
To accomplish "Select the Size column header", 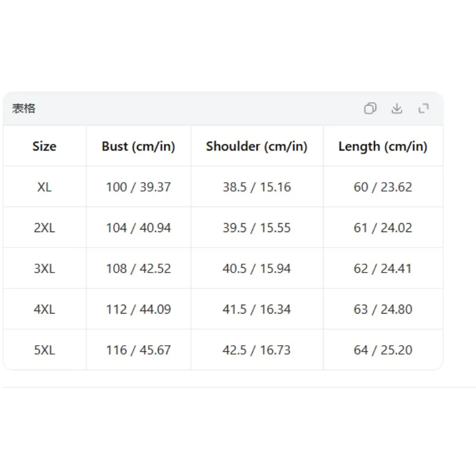I will point(44,146).
